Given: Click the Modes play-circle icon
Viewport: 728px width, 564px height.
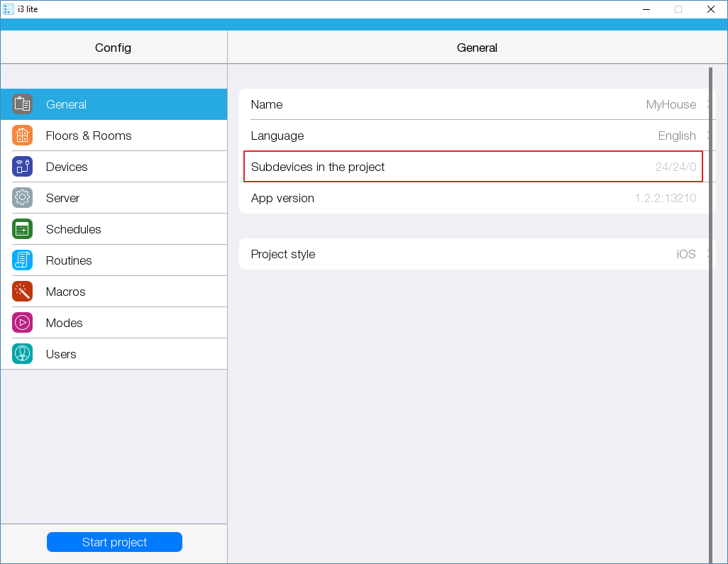Looking at the screenshot, I should click(22, 323).
